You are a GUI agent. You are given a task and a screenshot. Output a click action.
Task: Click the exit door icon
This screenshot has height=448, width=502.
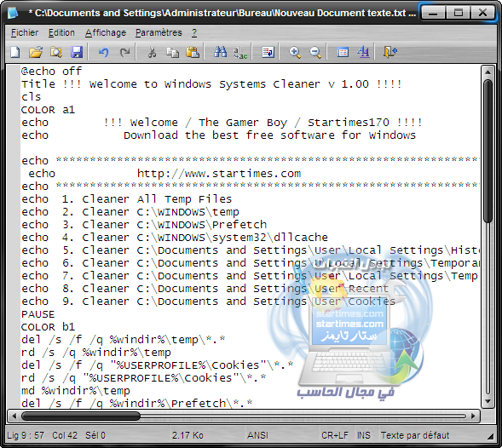(390, 52)
